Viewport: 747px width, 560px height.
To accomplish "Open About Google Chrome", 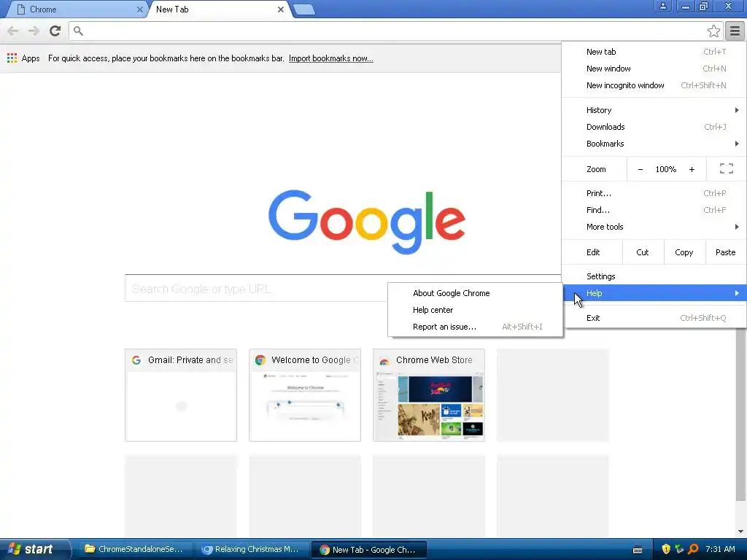I will (x=475, y=293).
